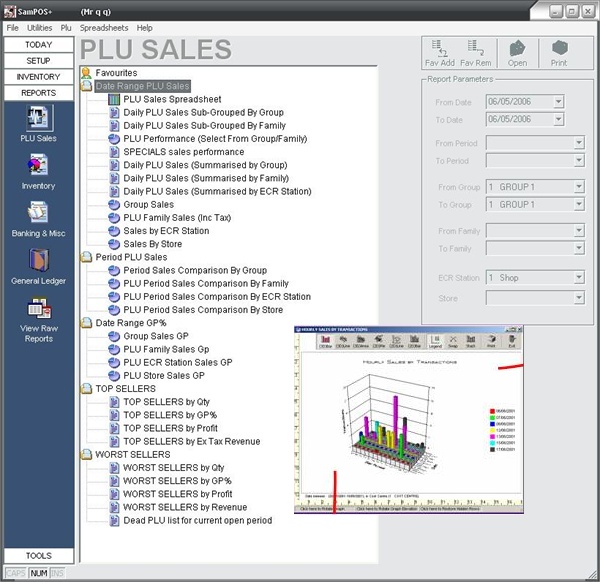600x582 pixels.
Task: Open the ECR Station dropdown
Action: click(579, 277)
